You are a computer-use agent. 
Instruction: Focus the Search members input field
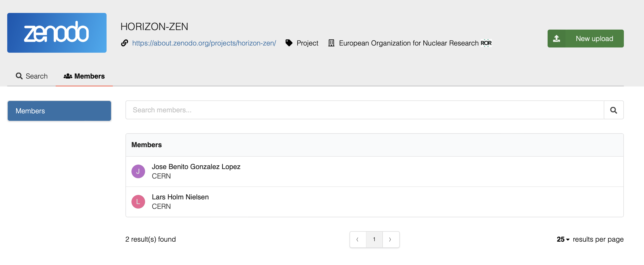pyautogui.click(x=364, y=110)
